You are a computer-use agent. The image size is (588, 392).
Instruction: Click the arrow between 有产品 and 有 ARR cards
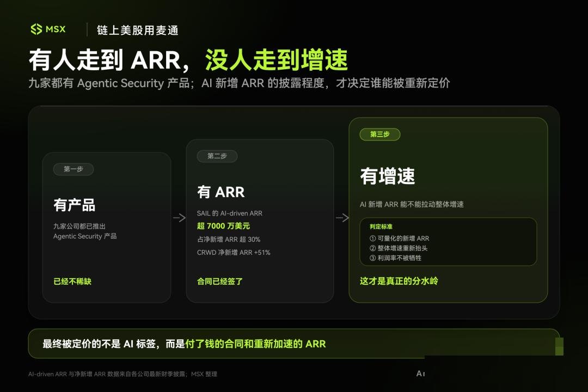179,218
